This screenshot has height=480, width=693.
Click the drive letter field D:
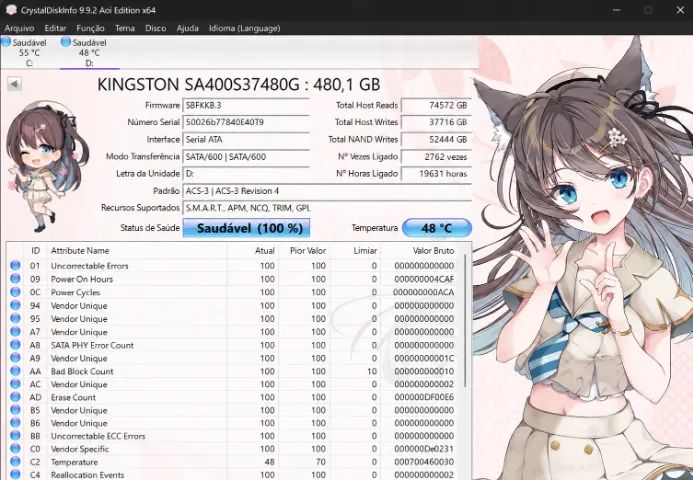click(246, 174)
